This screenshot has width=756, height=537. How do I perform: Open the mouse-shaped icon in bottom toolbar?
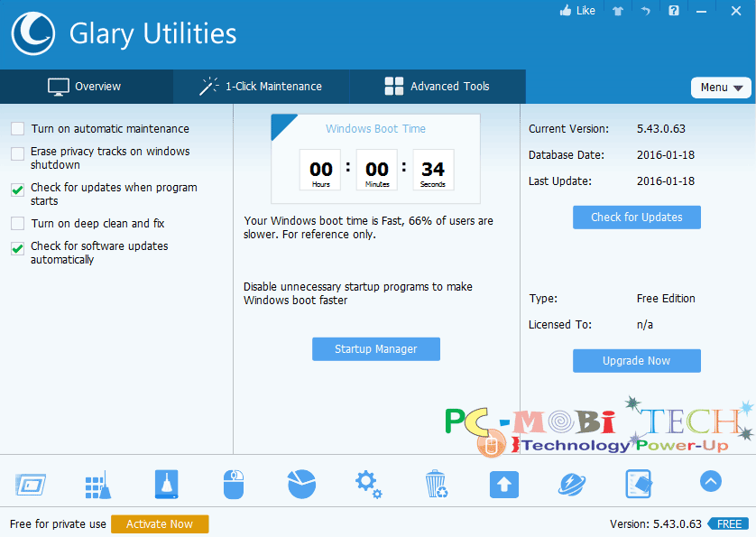click(x=234, y=485)
